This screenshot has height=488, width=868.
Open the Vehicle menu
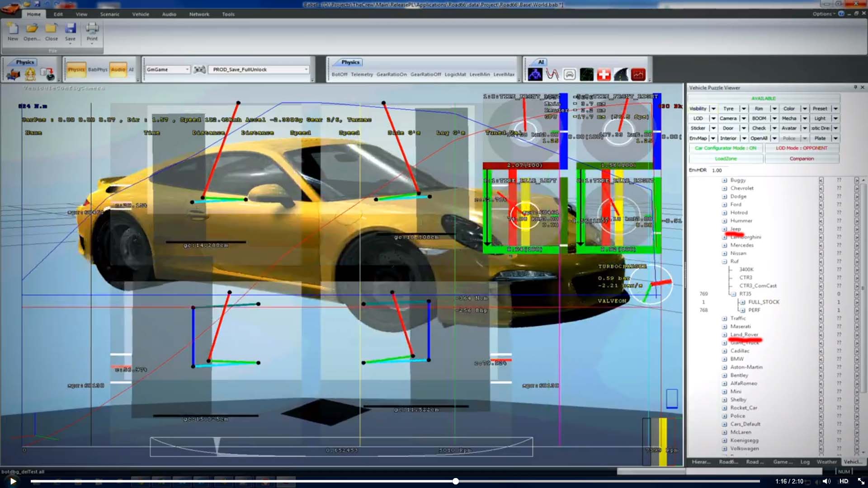pyautogui.click(x=141, y=14)
